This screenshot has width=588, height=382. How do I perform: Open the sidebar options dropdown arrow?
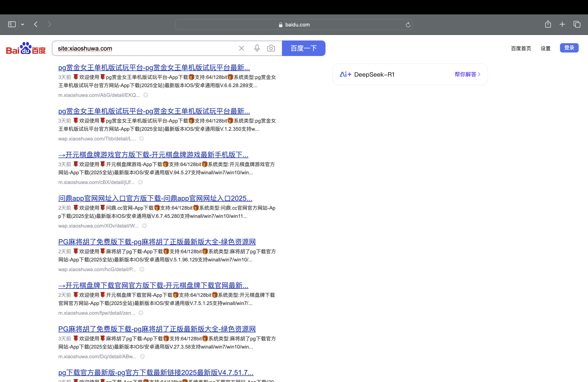pyautogui.click(x=23, y=24)
